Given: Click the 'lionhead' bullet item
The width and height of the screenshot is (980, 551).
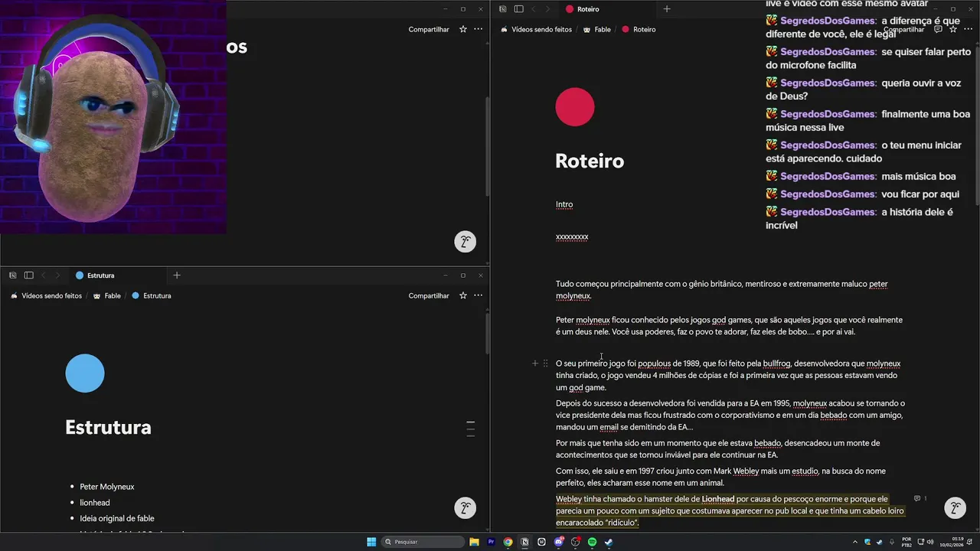Looking at the screenshot, I should tap(95, 503).
